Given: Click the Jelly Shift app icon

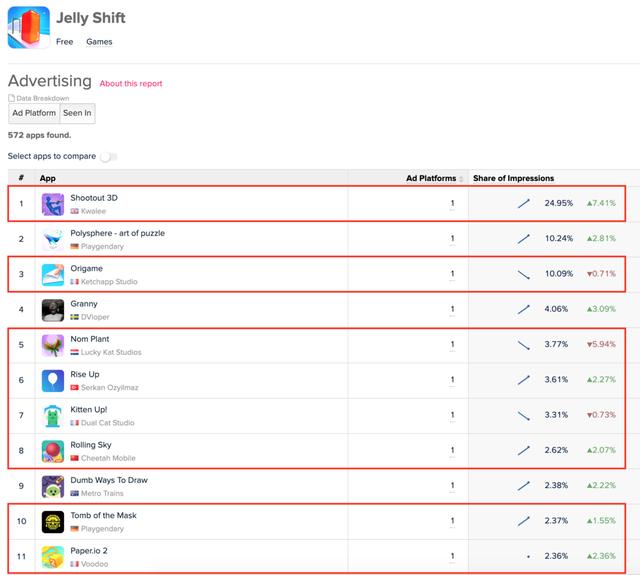Looking at the screenshot, I should (x=29, y=28).
